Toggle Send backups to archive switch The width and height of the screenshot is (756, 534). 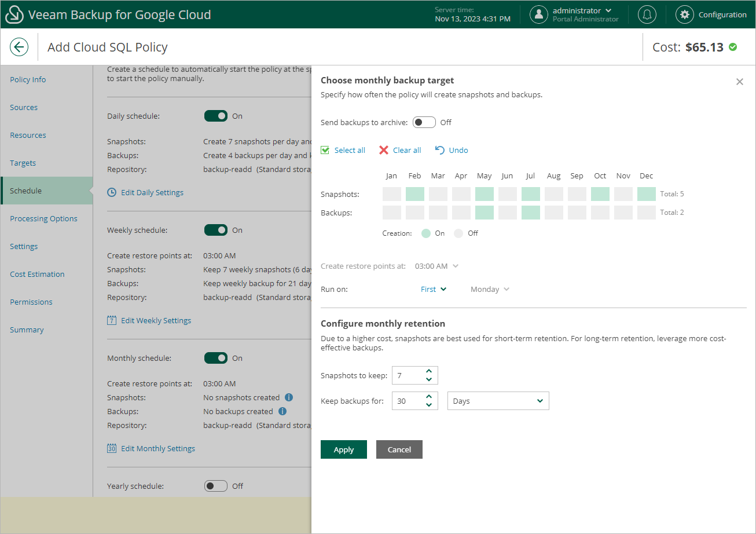click(424, 122)
